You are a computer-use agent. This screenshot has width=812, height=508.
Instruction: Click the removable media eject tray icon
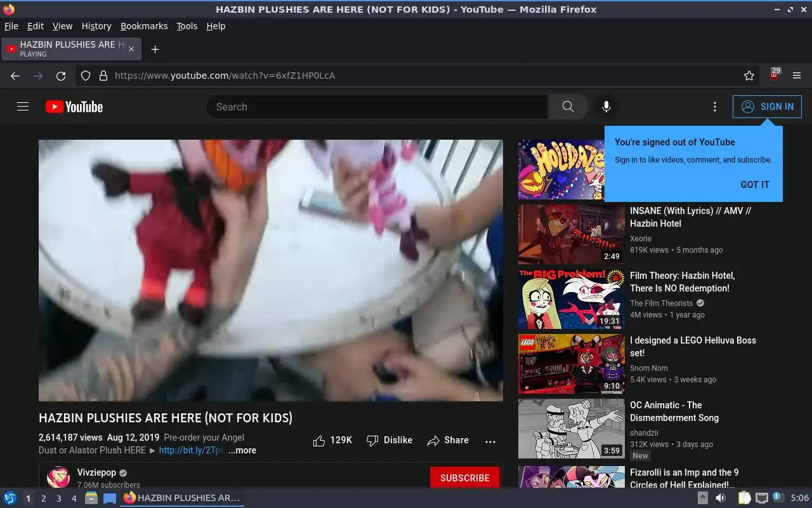click(x=702, y=498)
